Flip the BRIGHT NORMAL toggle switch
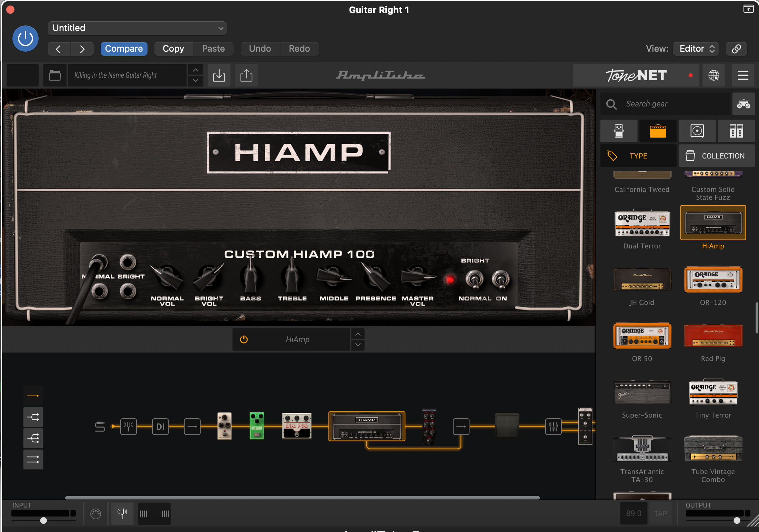The image size is (759, 532). tap(474, 280)
